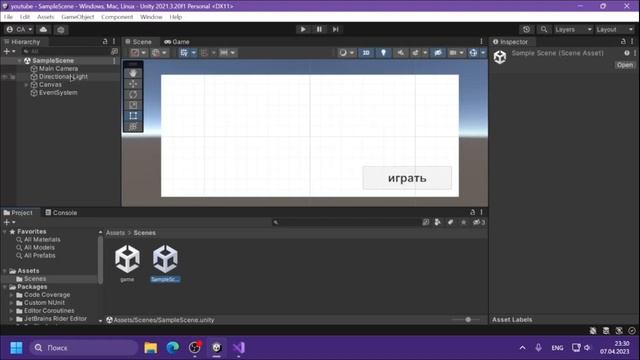Open Visual Studio from taskbar

point(239,348)
